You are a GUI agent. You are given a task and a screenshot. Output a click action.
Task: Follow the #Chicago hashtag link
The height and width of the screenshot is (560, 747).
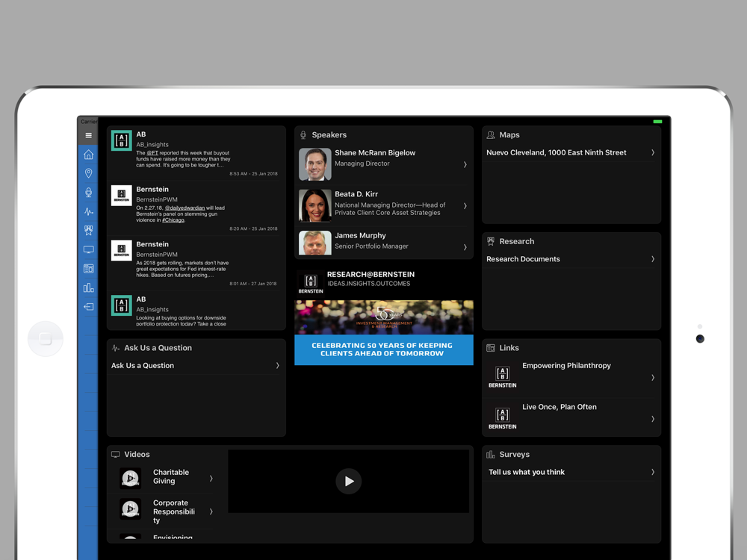[173, 220]
